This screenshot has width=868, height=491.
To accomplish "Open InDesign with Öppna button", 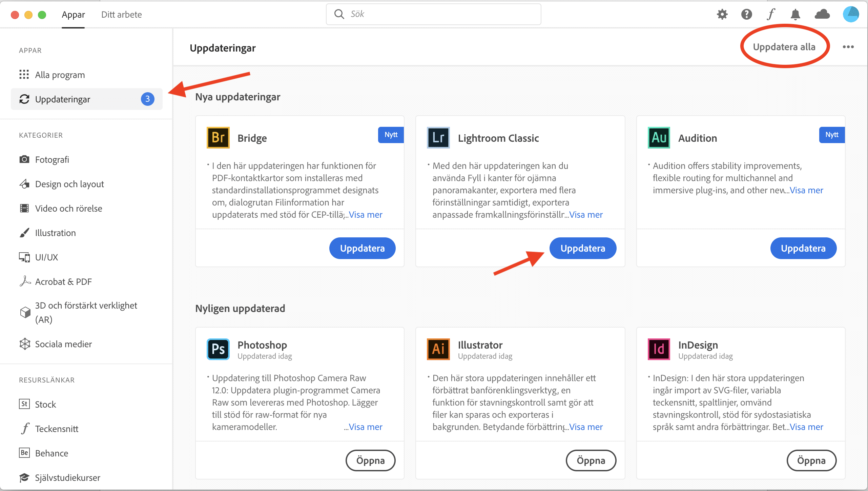I will coord(811,460).
